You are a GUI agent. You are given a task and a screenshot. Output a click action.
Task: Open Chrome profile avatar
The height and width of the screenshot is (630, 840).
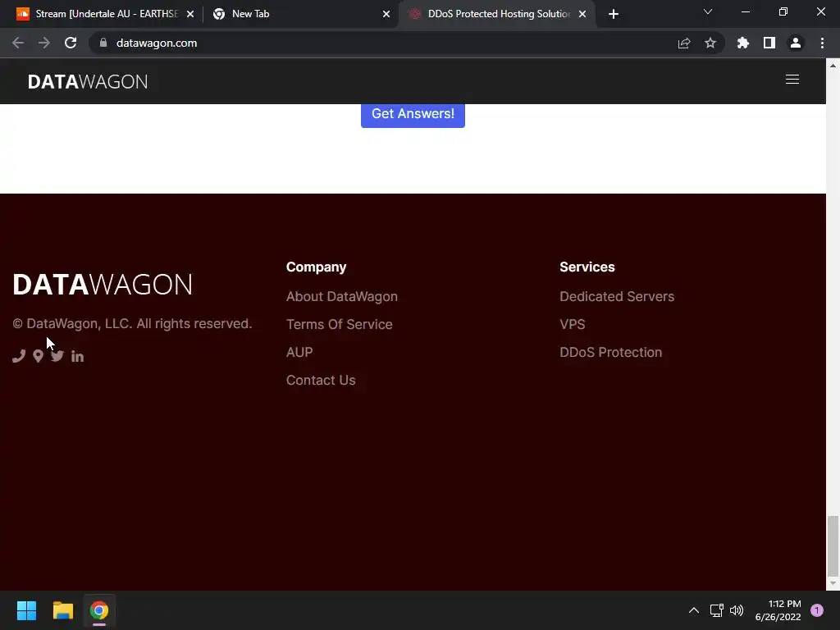click(796, 43)
